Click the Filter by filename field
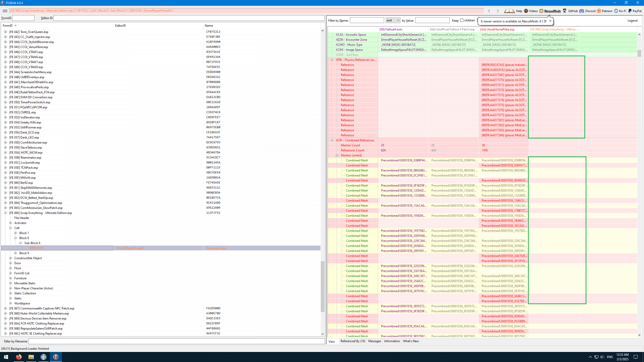The image size is (644, 362). [x=176, y=341]
